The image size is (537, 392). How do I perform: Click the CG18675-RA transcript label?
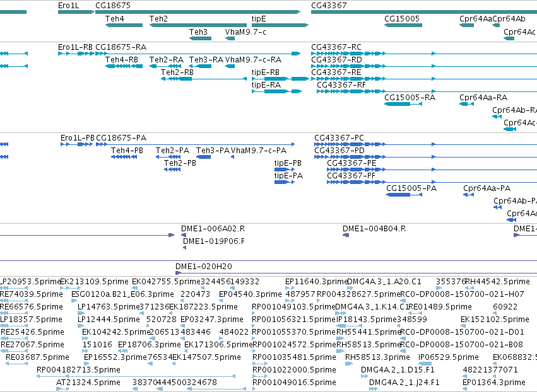121,47
